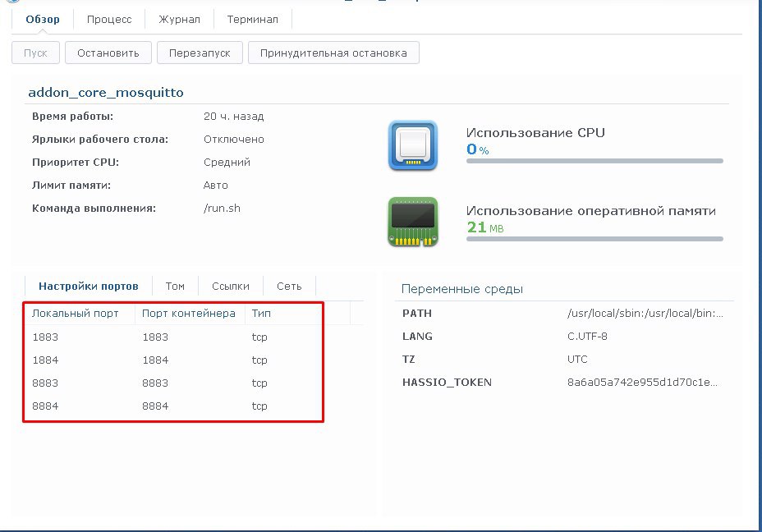Click the memory limit value Авто

(x=216, y=185)
